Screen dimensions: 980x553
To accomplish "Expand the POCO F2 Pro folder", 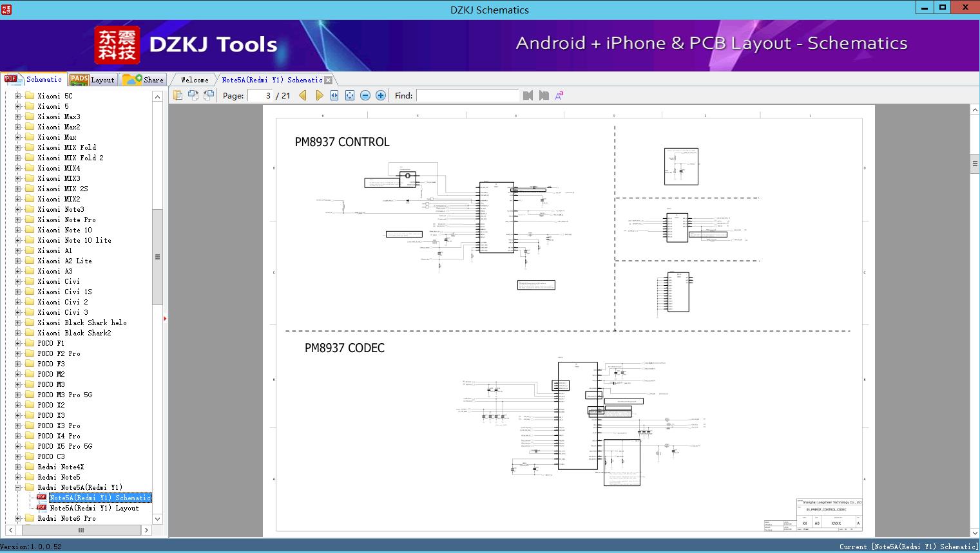I will click(x=18, y=353).
